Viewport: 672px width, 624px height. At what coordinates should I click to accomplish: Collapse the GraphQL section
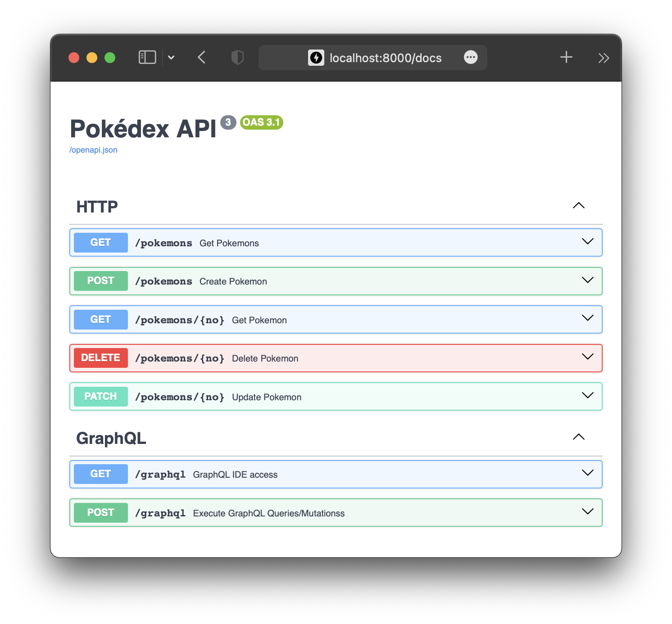coord(578,437)
